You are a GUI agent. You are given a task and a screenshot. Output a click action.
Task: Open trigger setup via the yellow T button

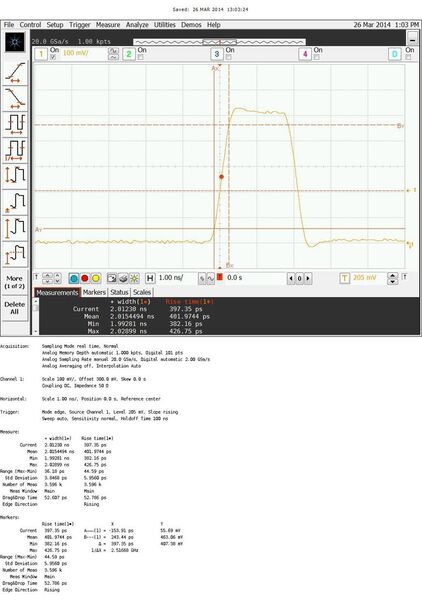pos(345,278)
